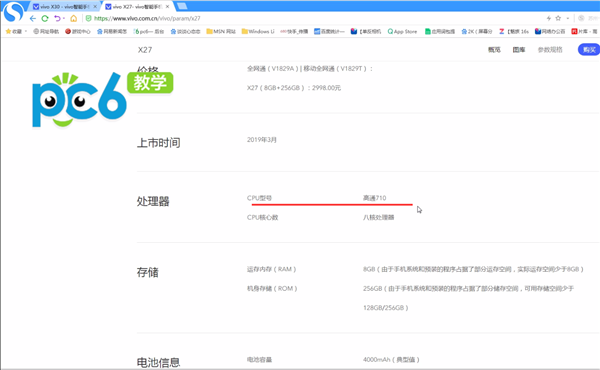600x370 pixels.
Task: Click the 高通710 CPU model value
Action: [375, 198]
